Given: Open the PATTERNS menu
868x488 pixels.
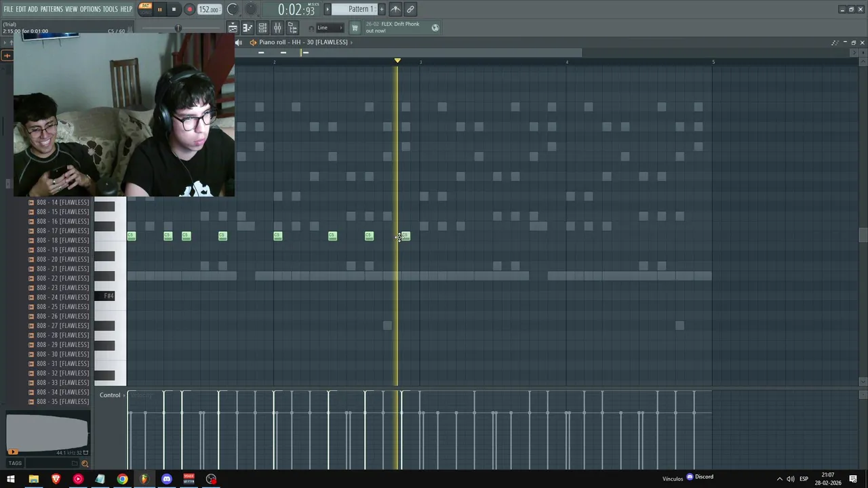Looking at the screenshot, I should click(52, 9).
